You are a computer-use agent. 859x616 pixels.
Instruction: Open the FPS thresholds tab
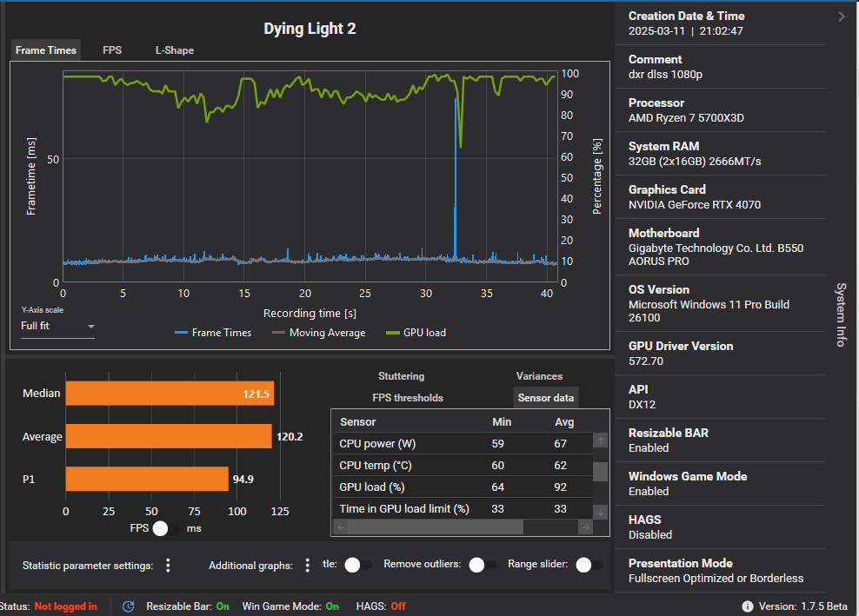tap(408, 398)
